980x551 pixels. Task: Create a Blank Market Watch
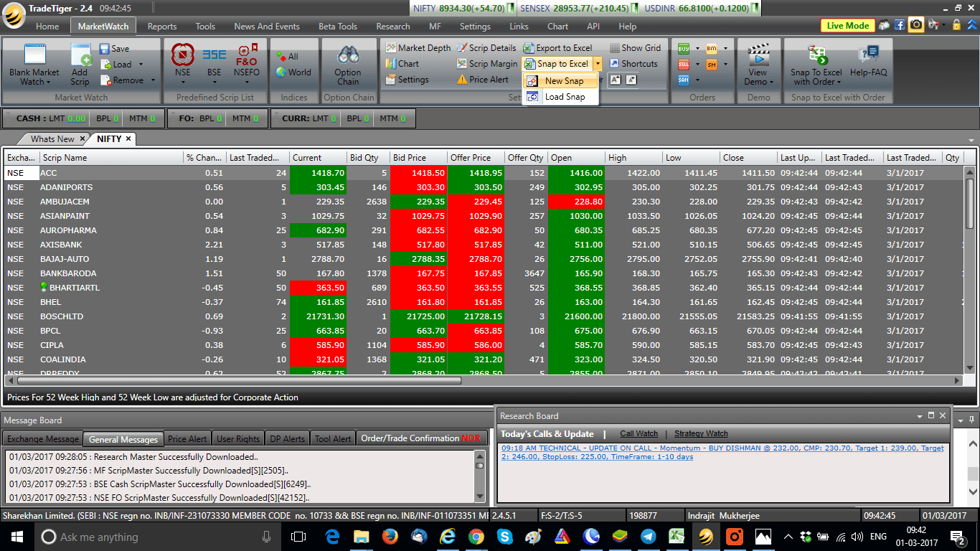tap(34, 64)
